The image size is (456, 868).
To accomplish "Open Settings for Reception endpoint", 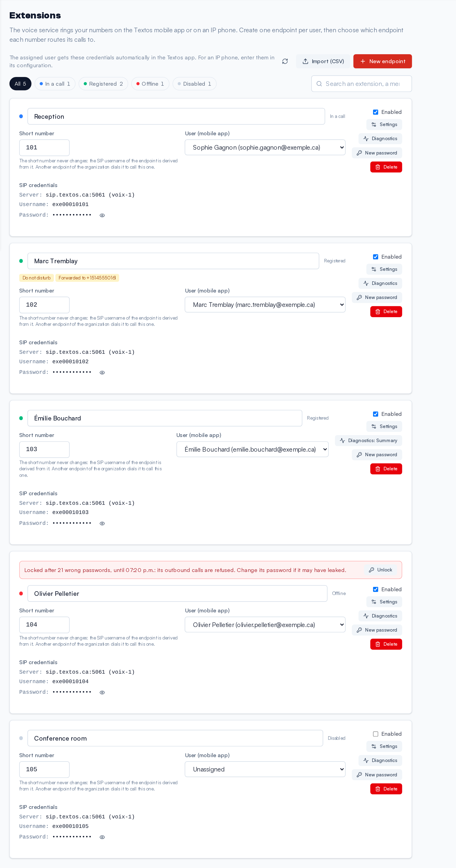I will pos(384,125).
